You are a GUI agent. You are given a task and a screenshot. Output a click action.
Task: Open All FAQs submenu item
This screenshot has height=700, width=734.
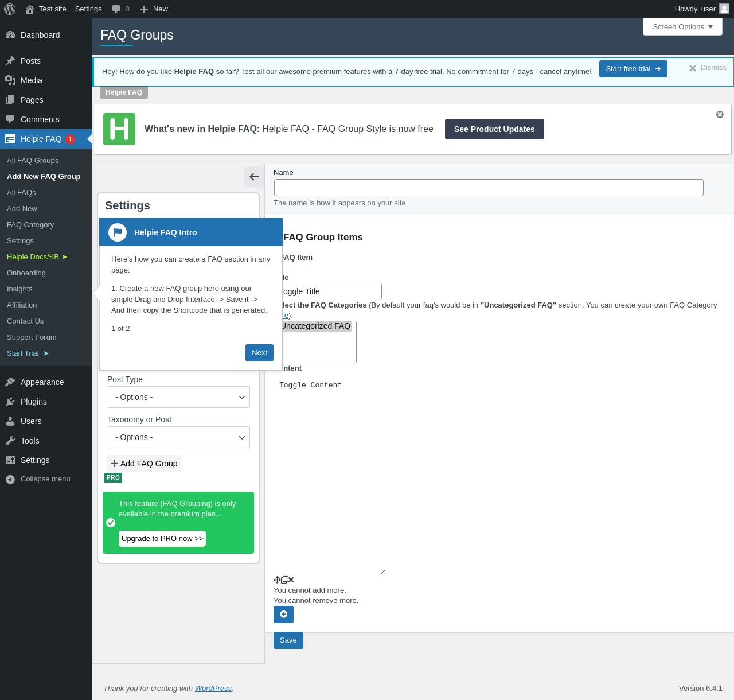21,193
